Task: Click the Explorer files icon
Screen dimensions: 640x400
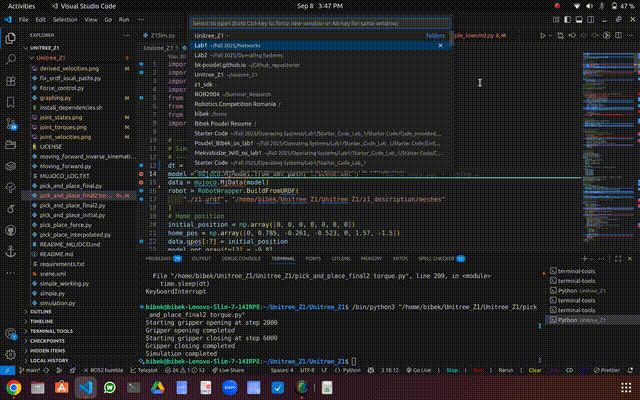Action: (x=11, y=37)
